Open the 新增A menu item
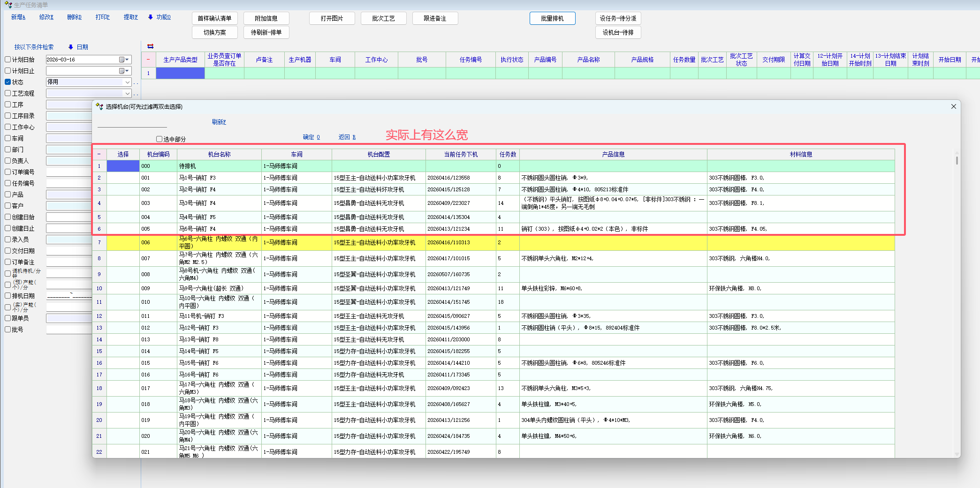 [18, 17]
